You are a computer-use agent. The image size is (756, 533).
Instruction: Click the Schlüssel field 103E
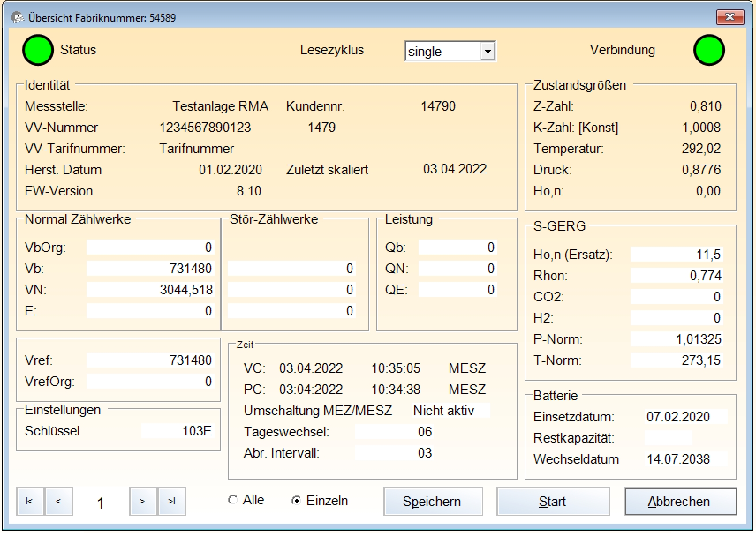178,431
